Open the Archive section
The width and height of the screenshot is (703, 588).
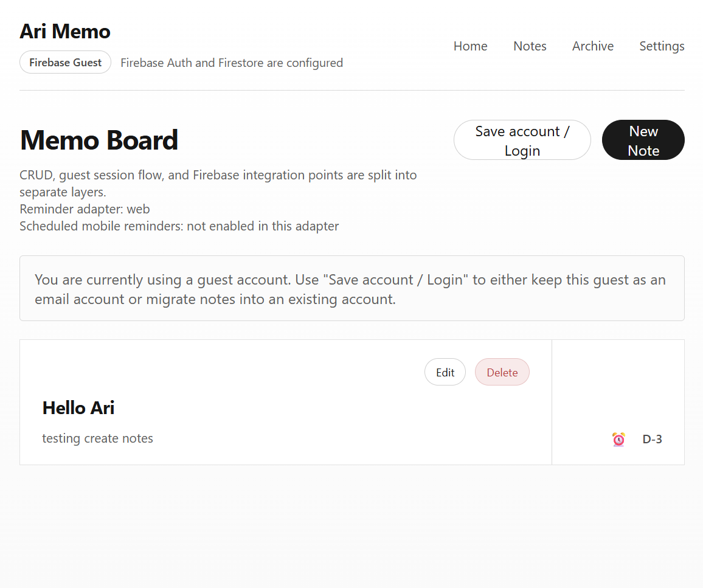[592, 46]
